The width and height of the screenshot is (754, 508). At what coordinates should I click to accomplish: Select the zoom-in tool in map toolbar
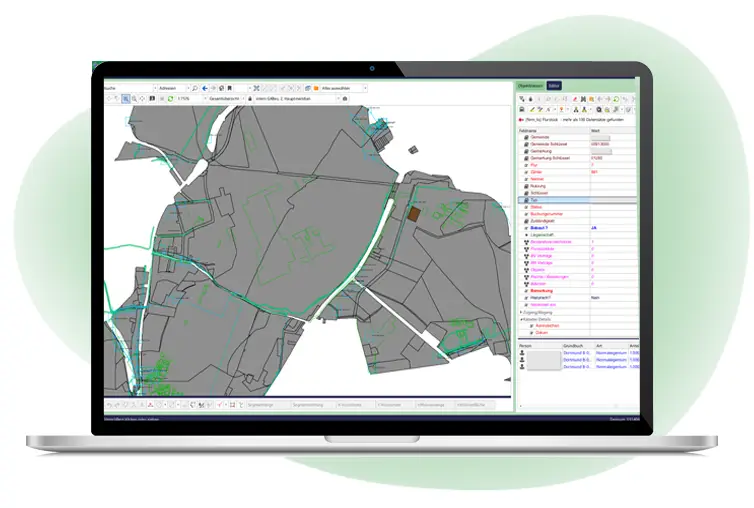[126, 99]
